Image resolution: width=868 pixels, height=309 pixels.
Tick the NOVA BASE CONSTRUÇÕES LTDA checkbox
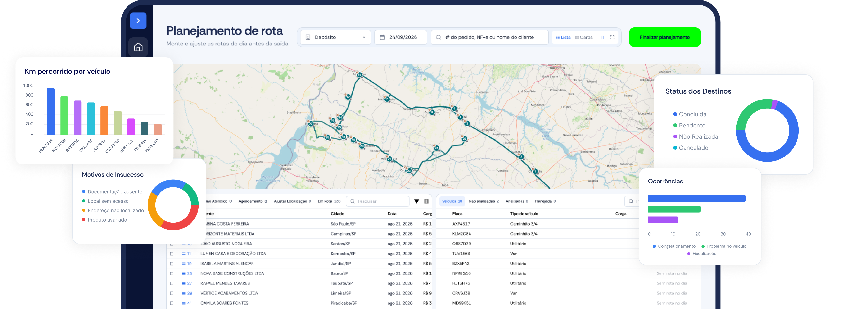pyautogui.click(x=172, y=274)
